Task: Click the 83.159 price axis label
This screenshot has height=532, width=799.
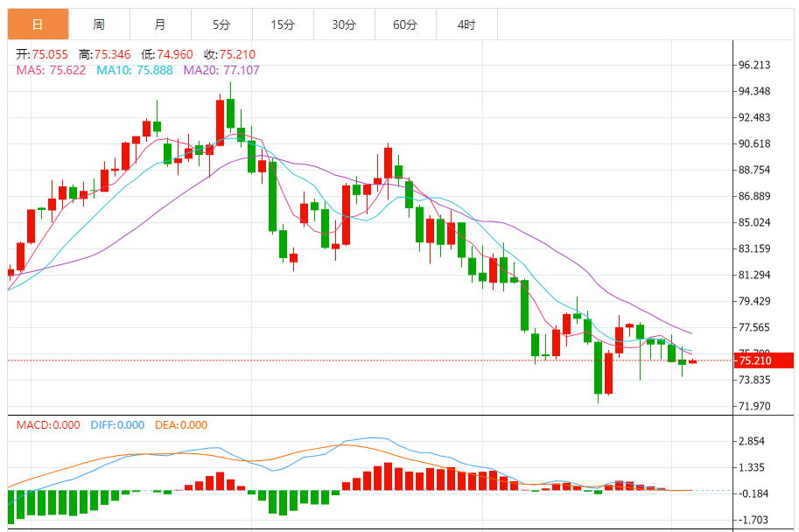Action: point(754,248)
